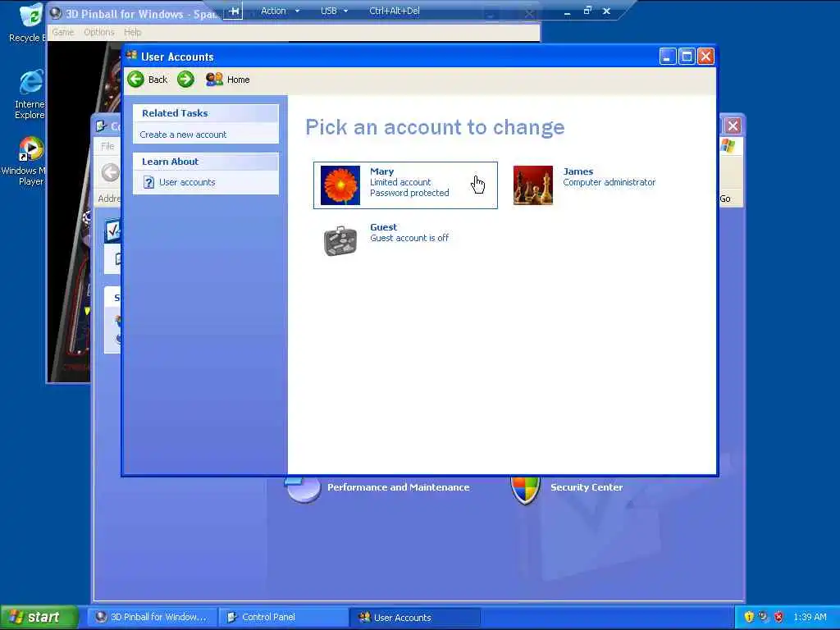Click the yellow security shield tray icon
840x630 pixels.
click(749, 617)
